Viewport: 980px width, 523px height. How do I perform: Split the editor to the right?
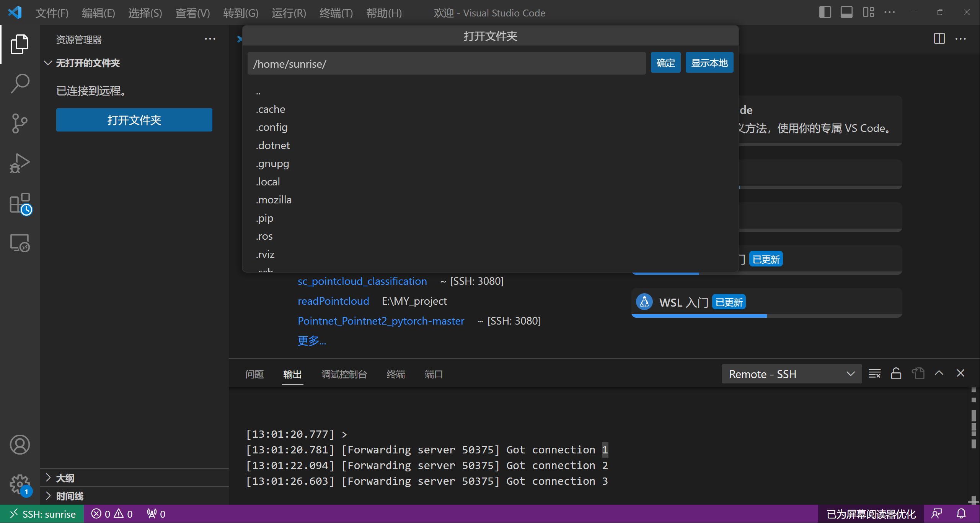(939, 39)
